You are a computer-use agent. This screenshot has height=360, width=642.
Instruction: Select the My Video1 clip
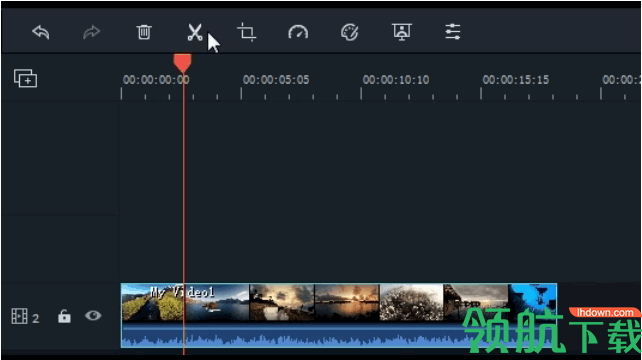[339, 315]
